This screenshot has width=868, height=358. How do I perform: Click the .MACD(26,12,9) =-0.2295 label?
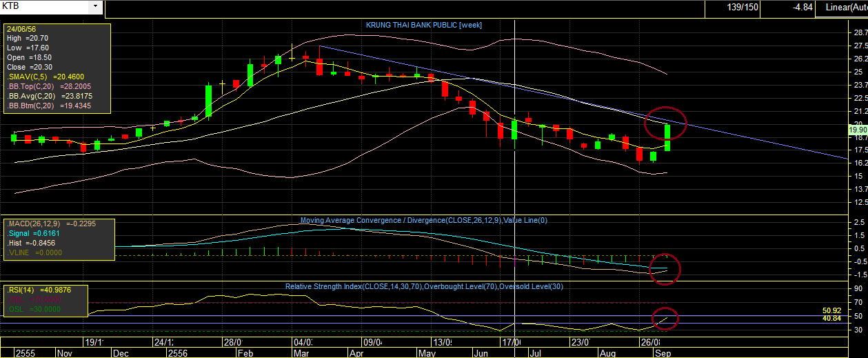click(50, 225)
